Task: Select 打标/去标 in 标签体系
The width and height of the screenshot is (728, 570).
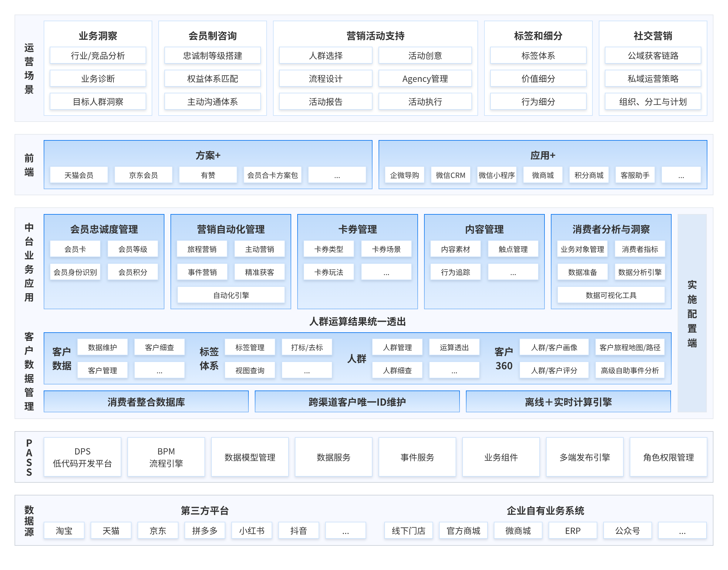Action: click(306, 347)
